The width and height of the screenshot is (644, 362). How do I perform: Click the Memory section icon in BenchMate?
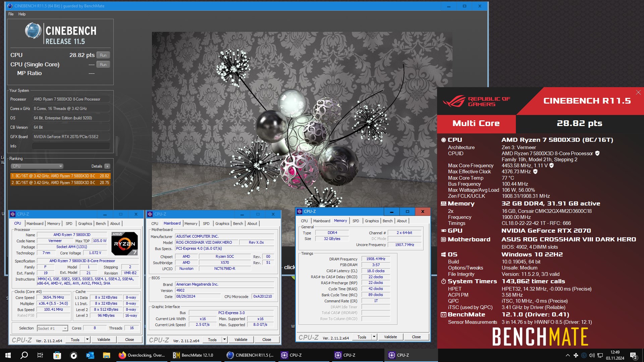(x=443, y=203)
